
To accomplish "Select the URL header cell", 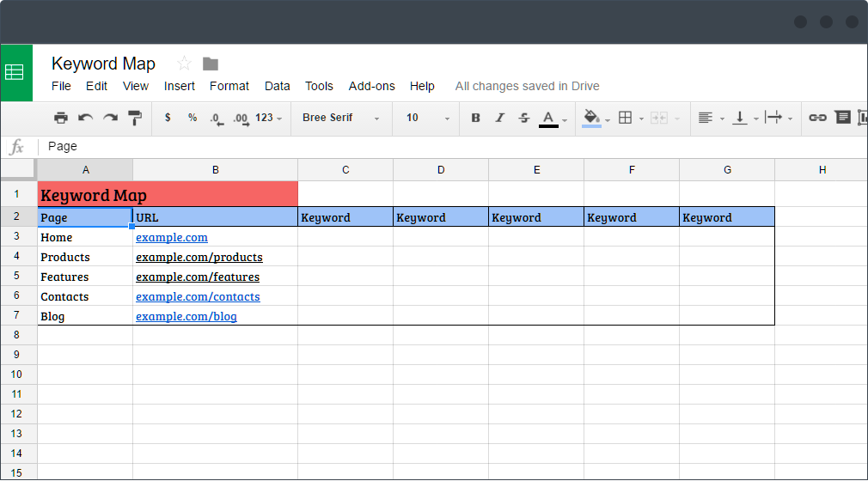I will pos(216,217).
